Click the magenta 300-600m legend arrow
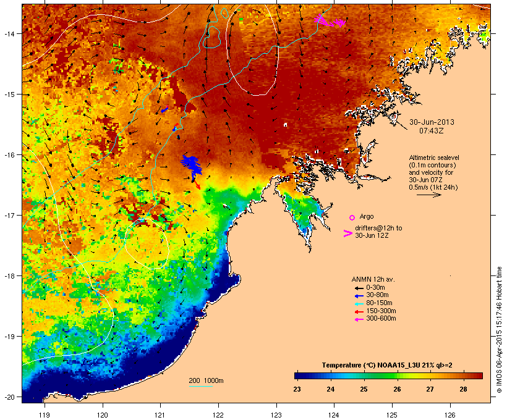Image resolution: width=507 pixels, height=420 pixels. tap(359, 319)
